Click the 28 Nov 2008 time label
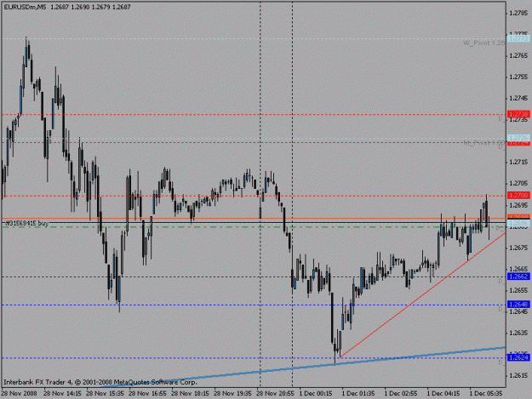 click(19, 393)
